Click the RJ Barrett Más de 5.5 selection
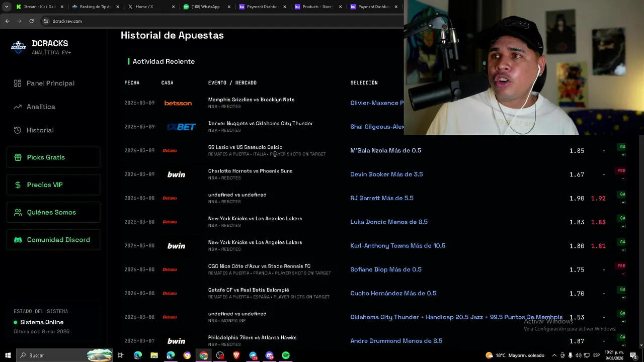 (x=382, y=198)
